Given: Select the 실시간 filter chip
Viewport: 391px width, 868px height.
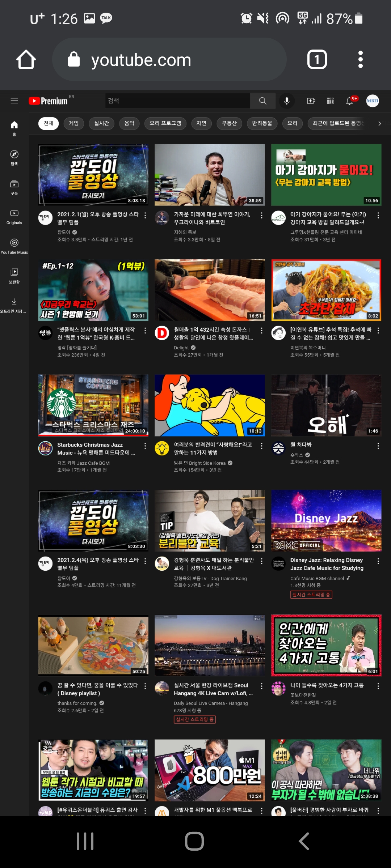Looking at the screenshot, I should (x=101, y=123).
